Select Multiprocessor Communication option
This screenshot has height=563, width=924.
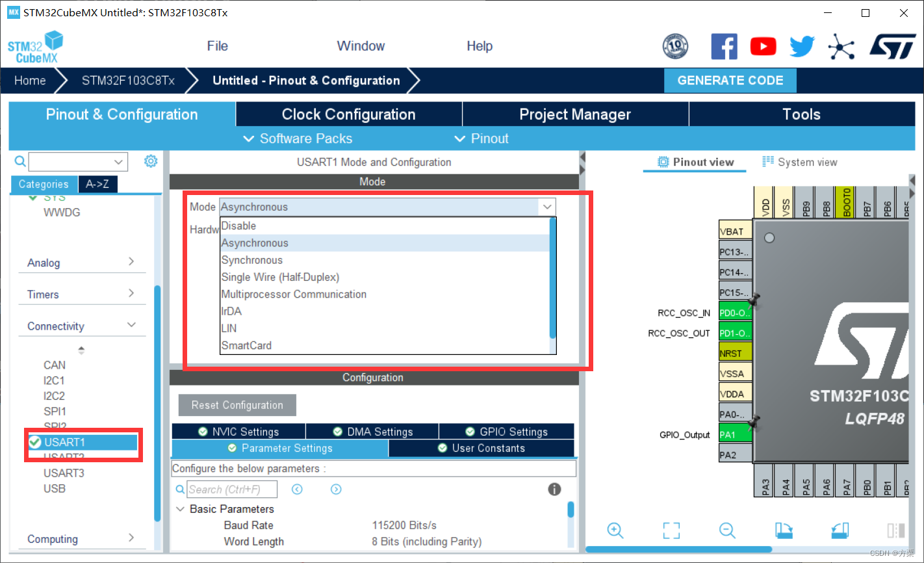pyautogui.click(x=385, y=294)
